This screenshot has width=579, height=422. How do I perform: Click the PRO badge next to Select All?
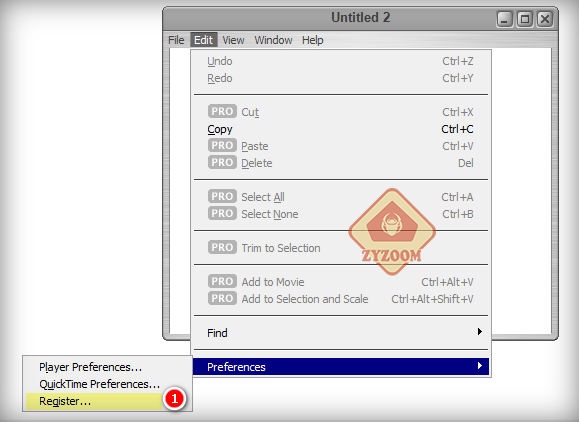(222, 196)
